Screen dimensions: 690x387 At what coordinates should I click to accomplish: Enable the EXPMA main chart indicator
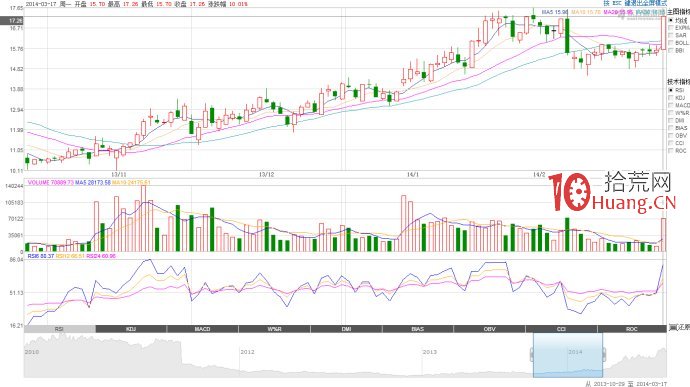[679, 28]
